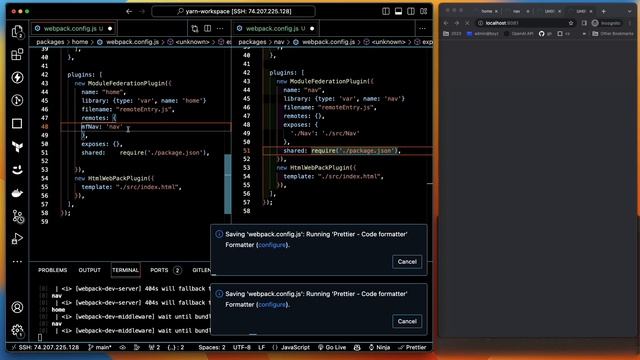Viewport: 640px width, 360px height.
Task: Open the Source Control graph icon
Action: click(x=17, y=100)
